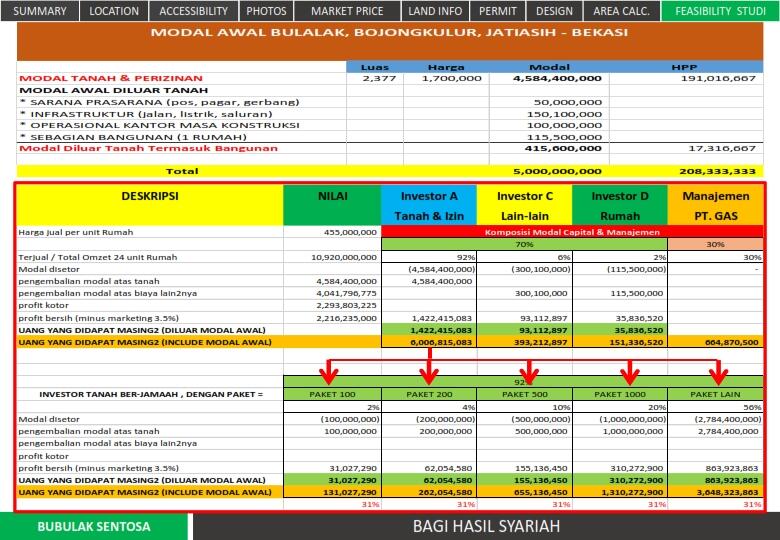The image size is (780, 540).
Task: Click the PAKET 100 header
Action: point(332,394)
